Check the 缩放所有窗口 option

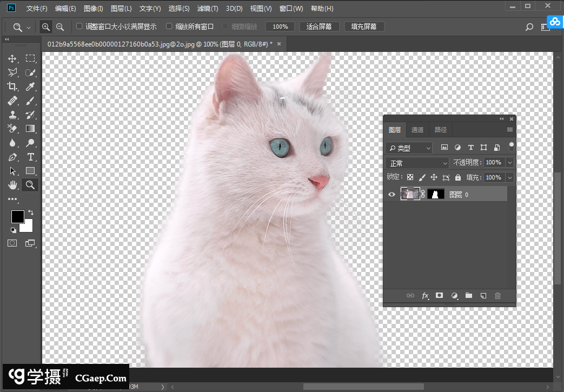click(x=169, y=26)
